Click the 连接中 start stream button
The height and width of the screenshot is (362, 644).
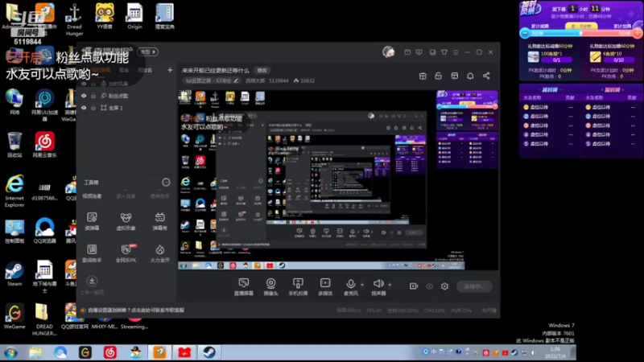pyautogui.click(x=474, y=286)
